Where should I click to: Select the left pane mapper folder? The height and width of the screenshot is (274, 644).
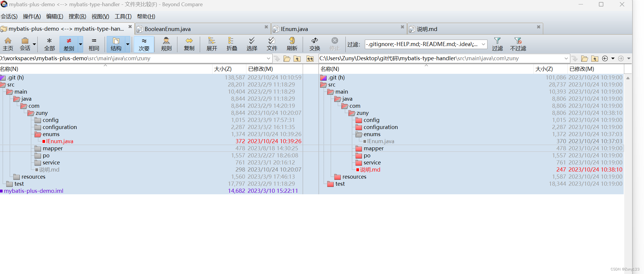click(x=52, y=149)
